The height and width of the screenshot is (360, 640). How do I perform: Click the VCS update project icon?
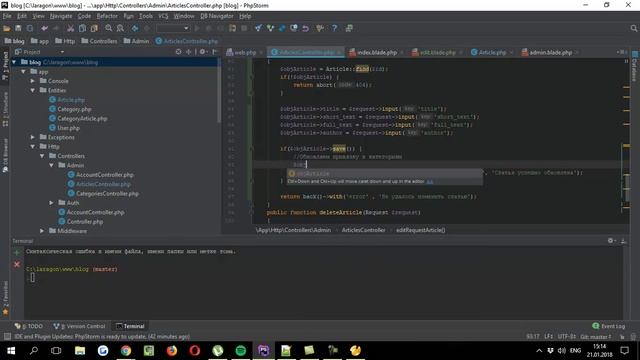[x=258, y=28]
